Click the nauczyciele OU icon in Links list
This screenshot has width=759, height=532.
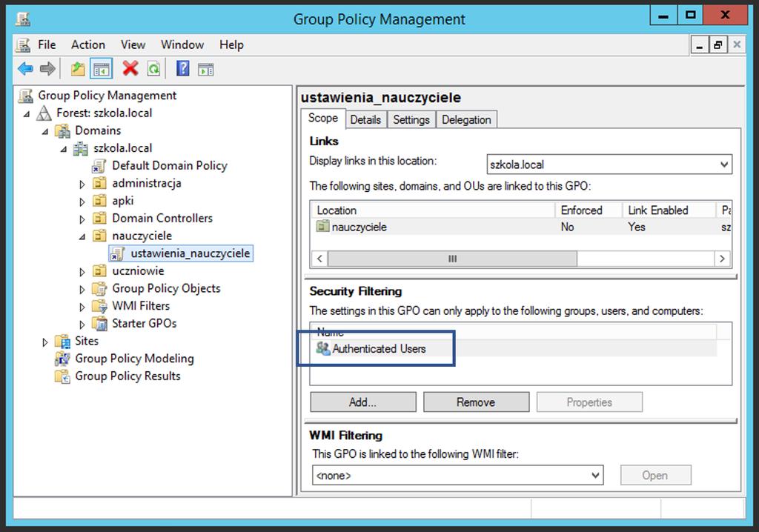[322, 225]
